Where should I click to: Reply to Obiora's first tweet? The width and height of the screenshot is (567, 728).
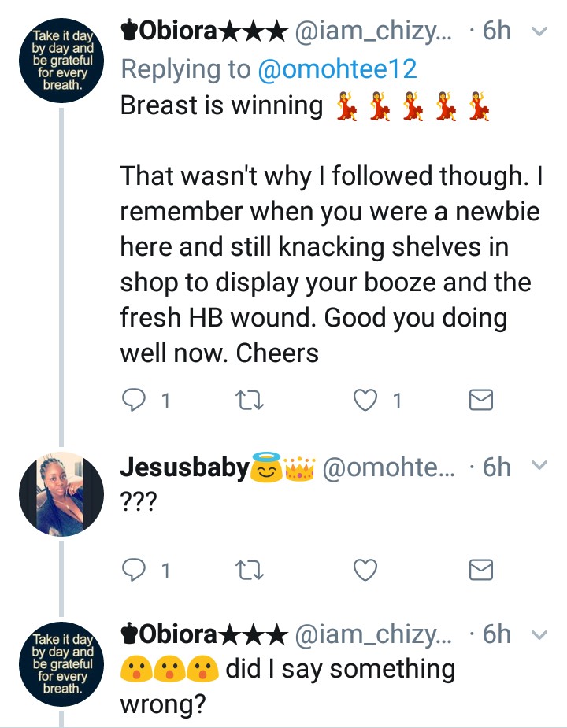[x=135, y=401]
